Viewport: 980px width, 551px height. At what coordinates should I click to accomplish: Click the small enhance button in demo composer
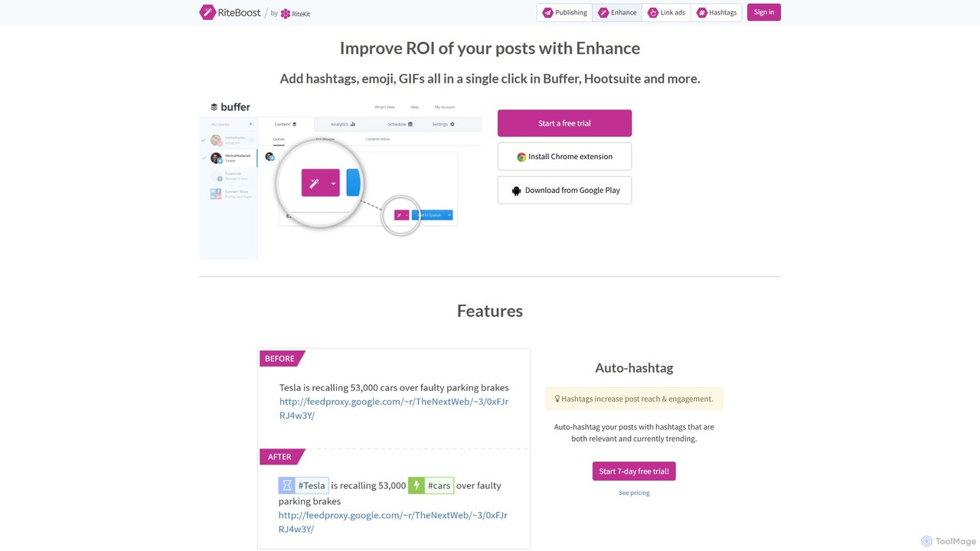pos(401,215)
